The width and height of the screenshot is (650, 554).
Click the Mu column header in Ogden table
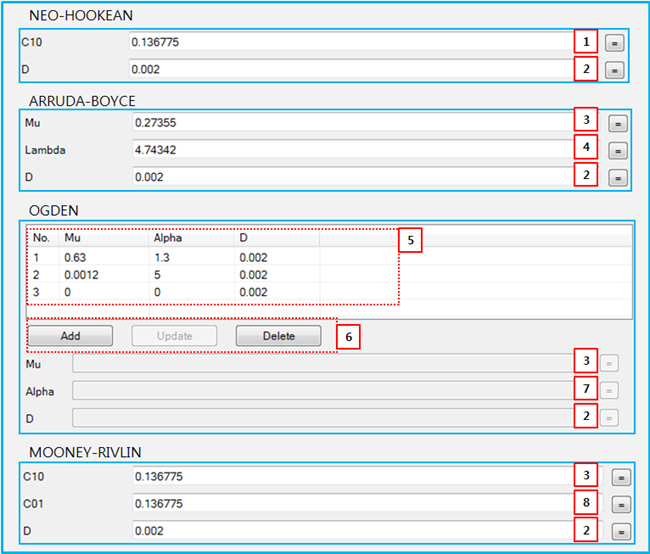coord(104,238)
